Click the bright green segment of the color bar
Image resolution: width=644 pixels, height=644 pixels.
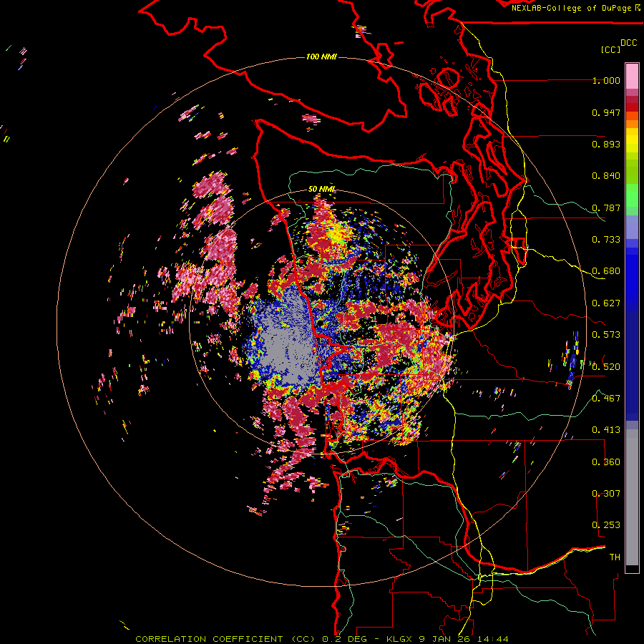(x=632, y=195)
